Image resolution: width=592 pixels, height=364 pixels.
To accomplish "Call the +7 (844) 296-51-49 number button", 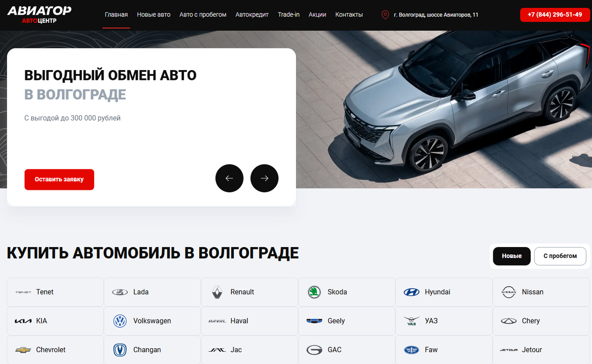I will tap(555, 14).
